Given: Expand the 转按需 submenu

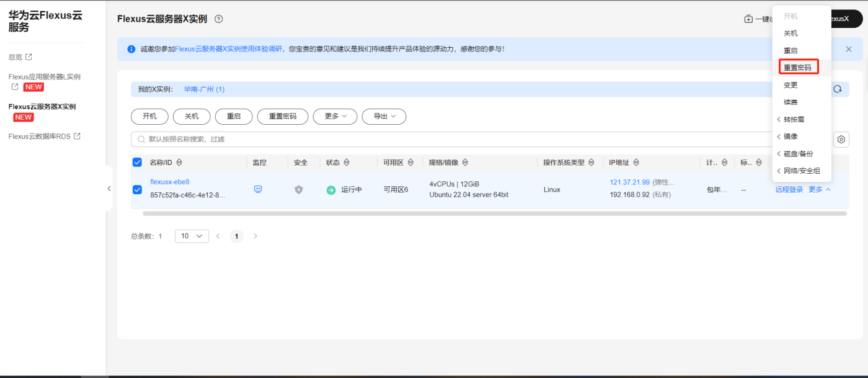Looking at the screenshot, I should pyautogui.click(x=791, y=119).
